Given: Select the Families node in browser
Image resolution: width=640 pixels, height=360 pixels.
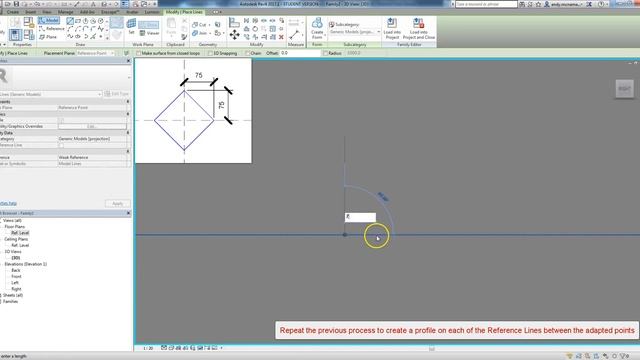Looking at the screenshot, I should [11, 301].
